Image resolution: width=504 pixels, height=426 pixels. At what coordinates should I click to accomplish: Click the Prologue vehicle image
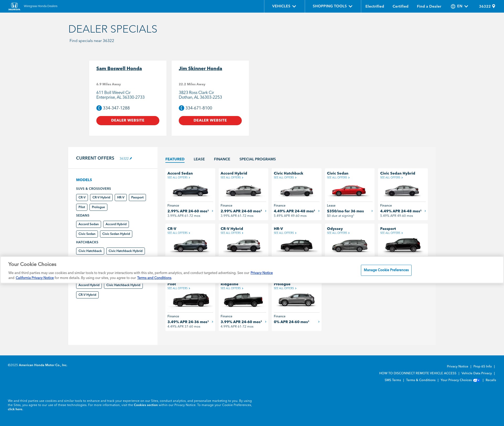pos(297,300)
